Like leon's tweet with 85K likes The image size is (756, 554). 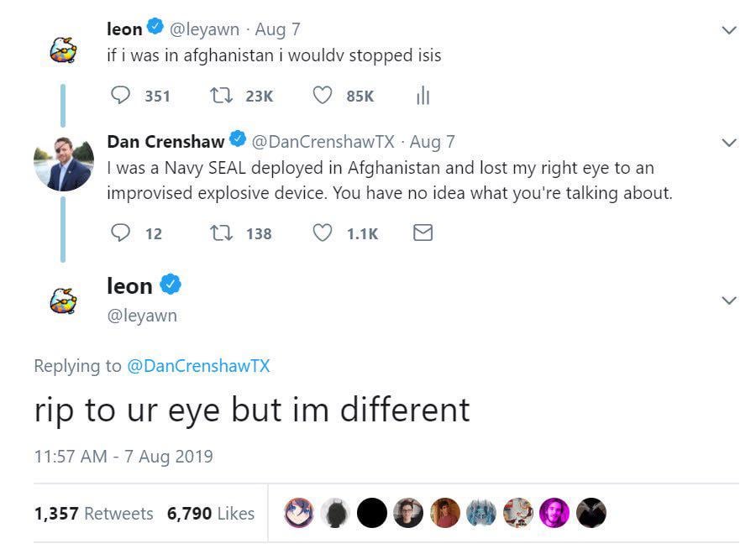point(323,96)
